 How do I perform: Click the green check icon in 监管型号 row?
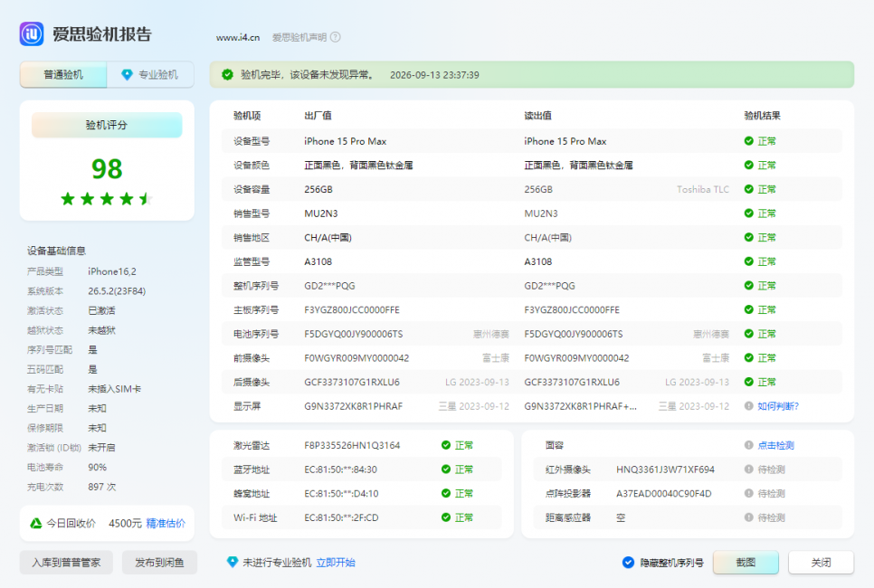[748, 261]
